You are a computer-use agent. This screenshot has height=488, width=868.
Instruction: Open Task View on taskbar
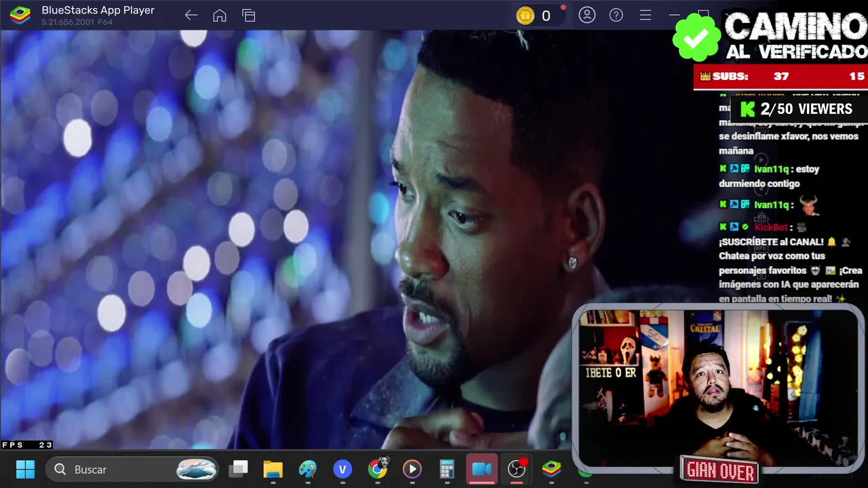click(238, 469)
